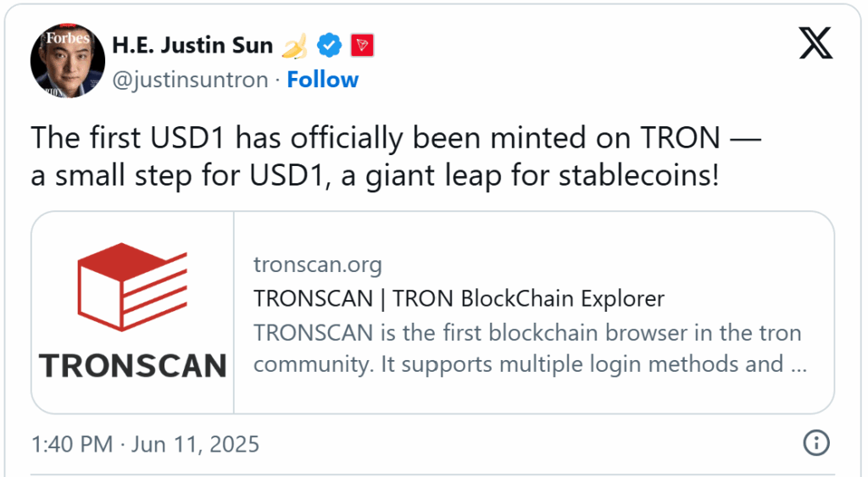Click the Jun 11, 2025 date
The height and width of the screenshot is (477, 868).
coord(196,444)
